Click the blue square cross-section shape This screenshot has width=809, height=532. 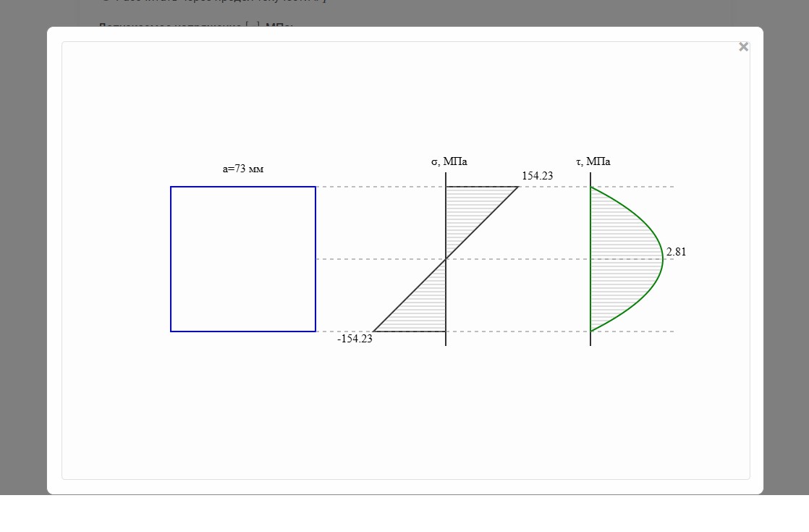tap(243, 259)
